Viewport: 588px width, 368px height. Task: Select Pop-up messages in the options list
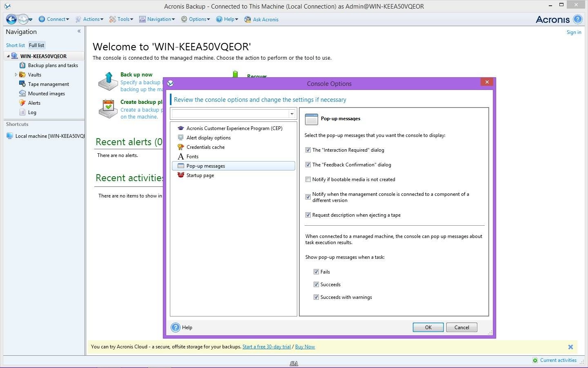234,166
